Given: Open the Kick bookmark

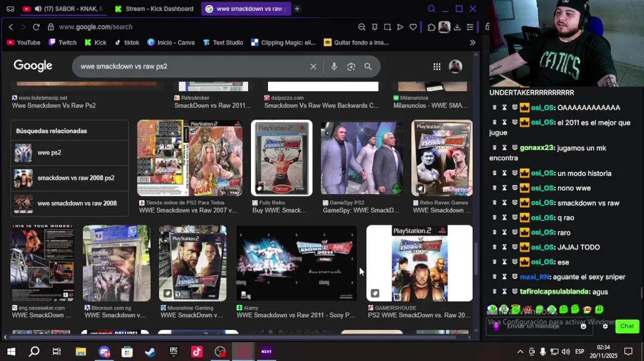Looking at the screenshot, I should (95, 43).
